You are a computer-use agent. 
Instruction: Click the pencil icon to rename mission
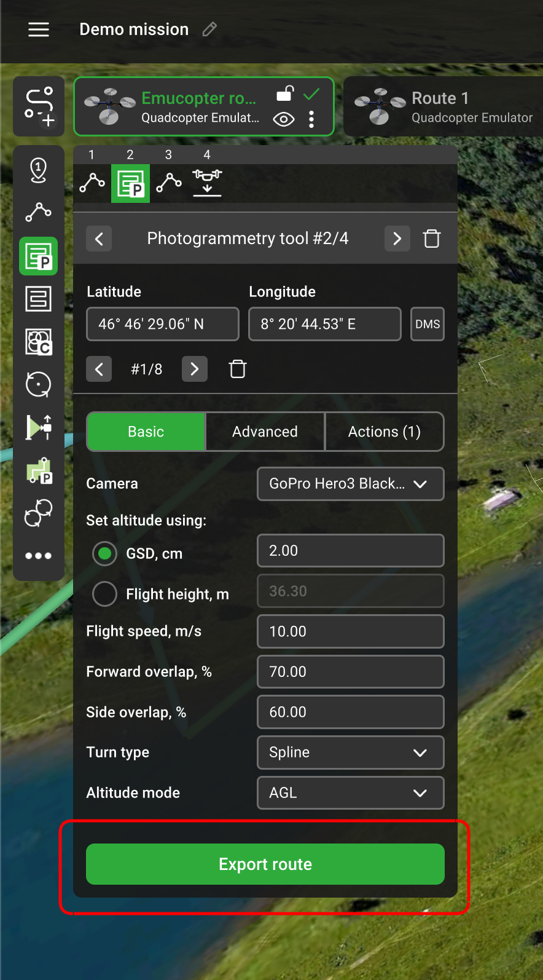[x=209, y=30]
